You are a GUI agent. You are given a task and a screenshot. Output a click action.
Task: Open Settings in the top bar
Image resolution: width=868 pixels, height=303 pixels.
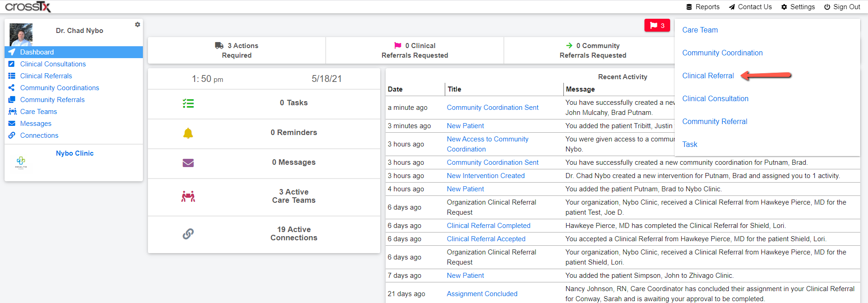tap(798, 7)
